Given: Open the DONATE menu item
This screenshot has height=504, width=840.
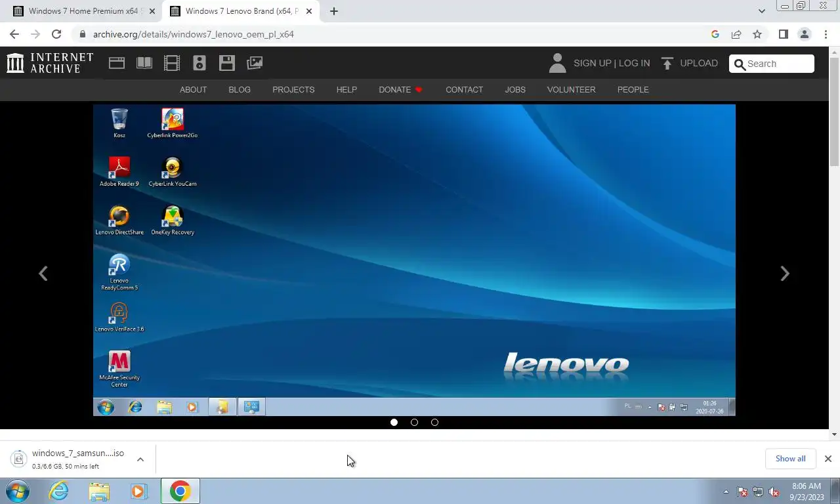Looking at the screenshot, I should pos(400,90).
